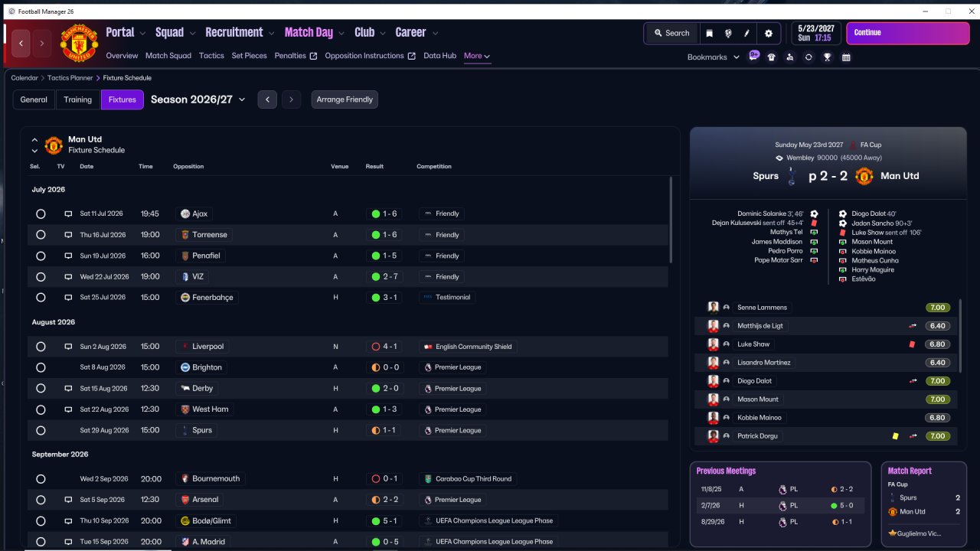Viewport: 980px width, 551px height.
Task: Go forward using the right arrow navigation button
Action: click(x=42, y=44)
